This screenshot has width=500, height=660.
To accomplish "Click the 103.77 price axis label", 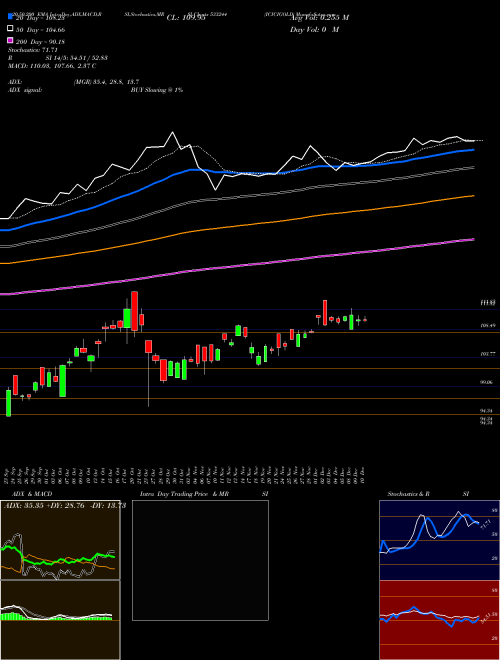I will pyautogui.click(x=488, y=354).
